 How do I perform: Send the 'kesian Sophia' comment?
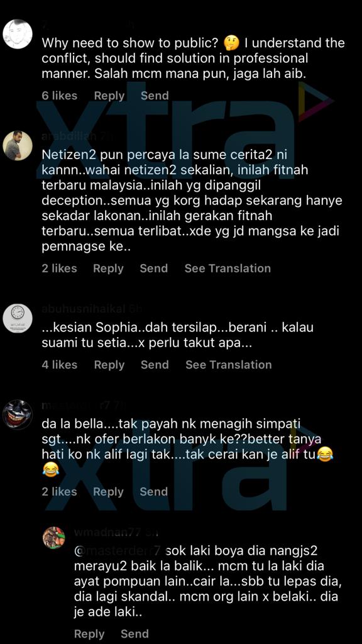coord(155,365)
